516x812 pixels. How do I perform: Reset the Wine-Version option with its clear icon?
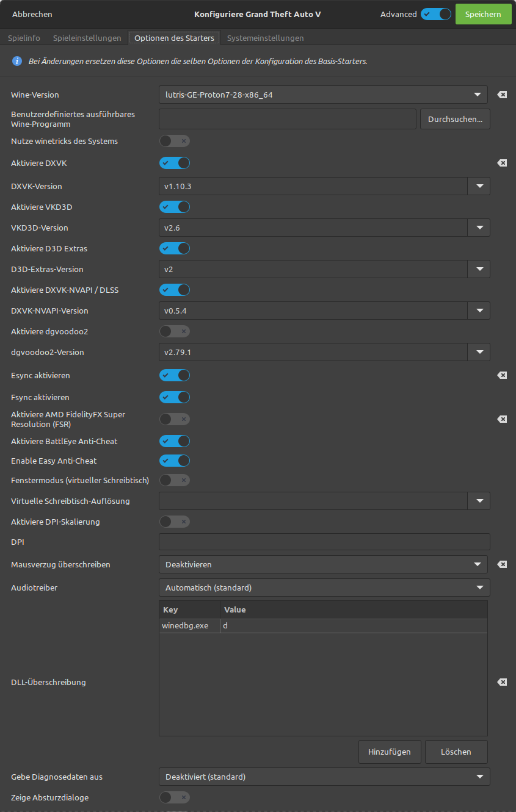502,95
